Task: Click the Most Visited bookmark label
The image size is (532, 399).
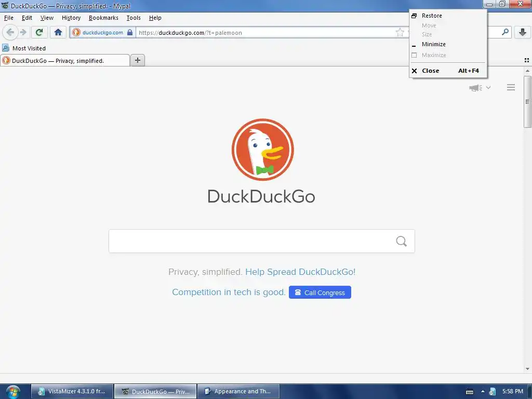Action: (x=29, y=48)
